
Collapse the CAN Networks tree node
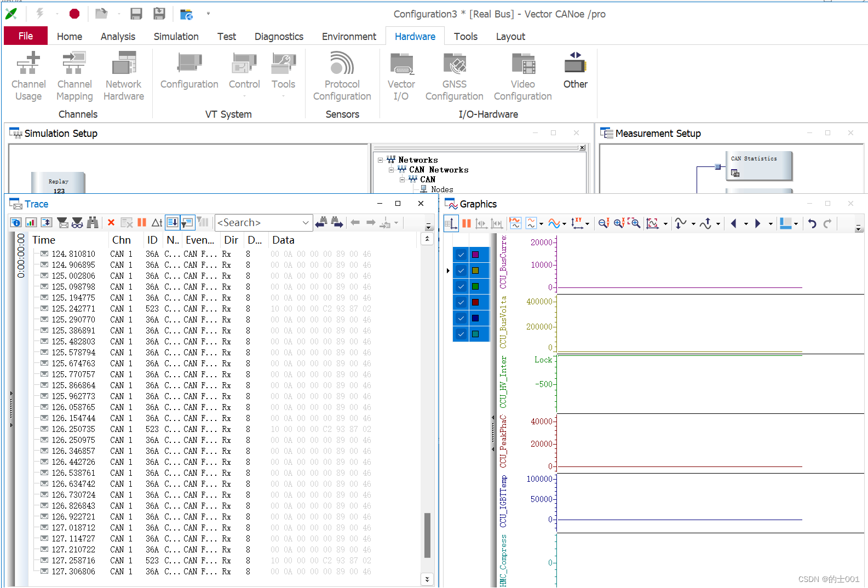click(x=392, y=170)
